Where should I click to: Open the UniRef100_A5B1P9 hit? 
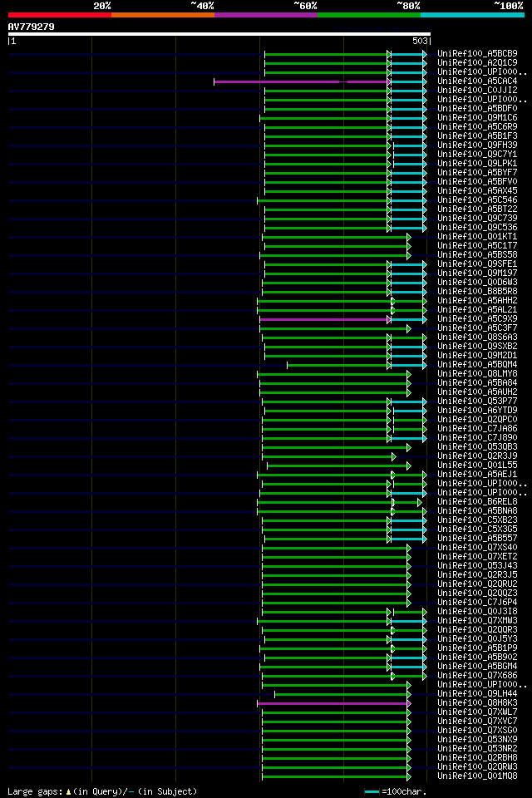click(x=477, y=649)
